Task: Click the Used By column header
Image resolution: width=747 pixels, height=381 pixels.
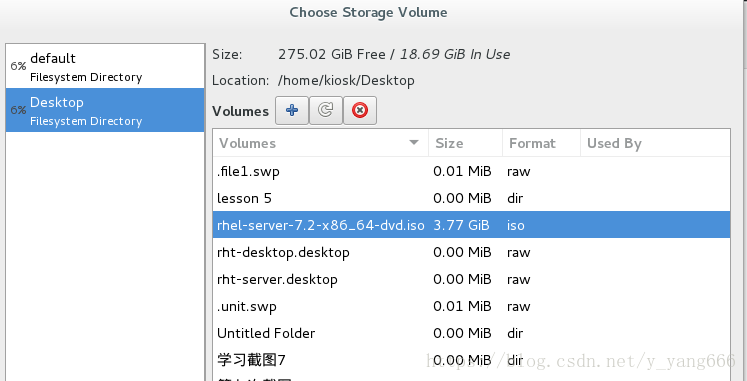Action: (655, 143)
